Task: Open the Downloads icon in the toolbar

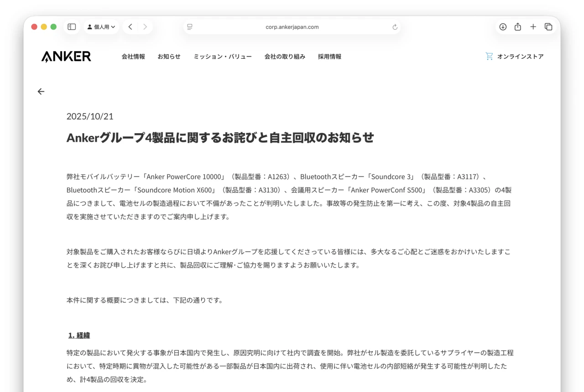Action: 502,26
